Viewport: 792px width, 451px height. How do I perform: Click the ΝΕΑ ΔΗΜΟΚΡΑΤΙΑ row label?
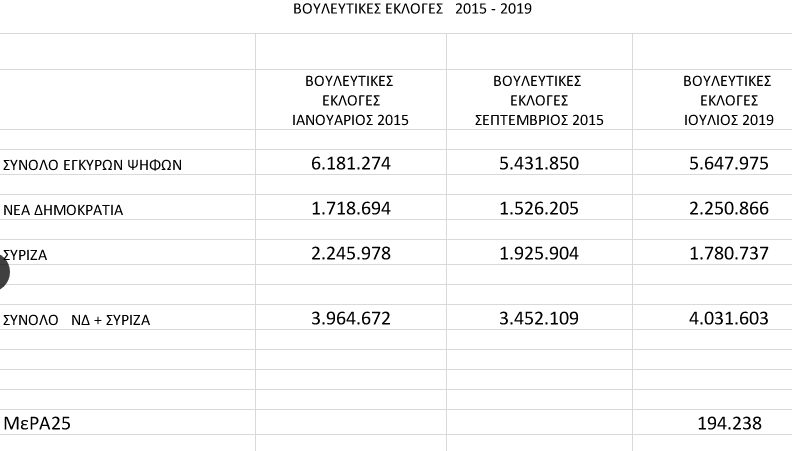[x=63, y=210]
